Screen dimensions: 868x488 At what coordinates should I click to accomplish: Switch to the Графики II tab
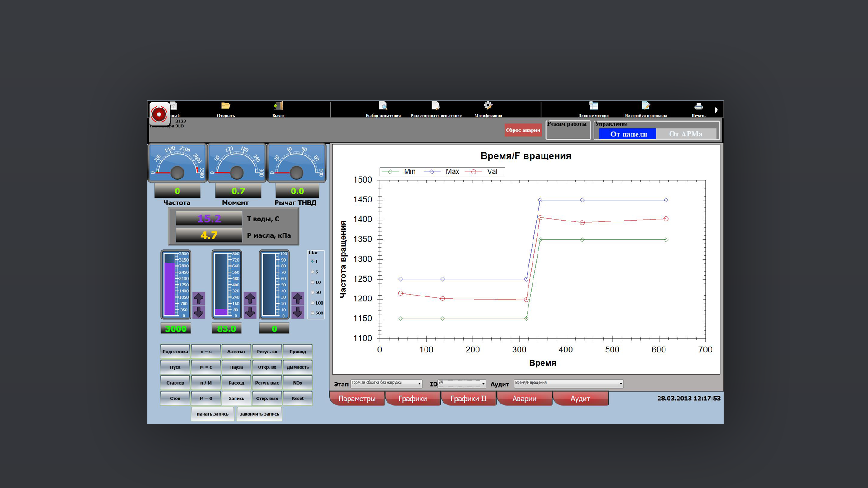point(468,399)
